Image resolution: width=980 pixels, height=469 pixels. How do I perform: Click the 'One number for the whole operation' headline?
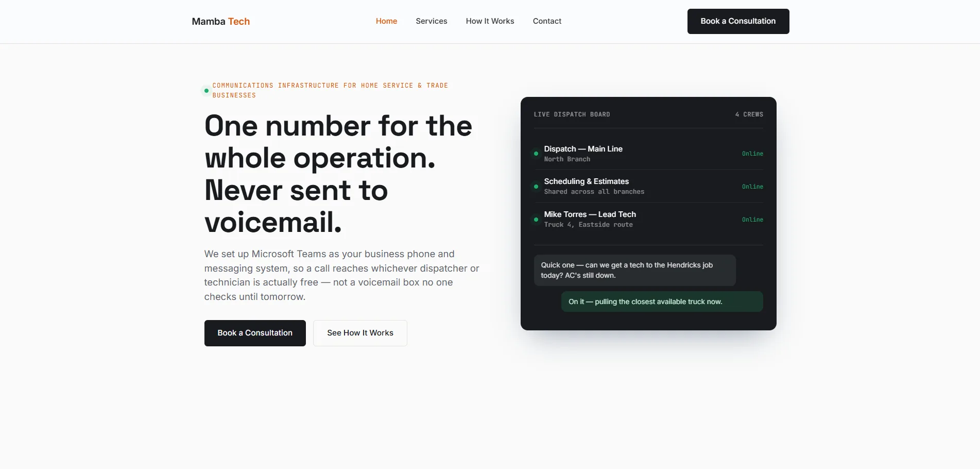tap(338, 174)
